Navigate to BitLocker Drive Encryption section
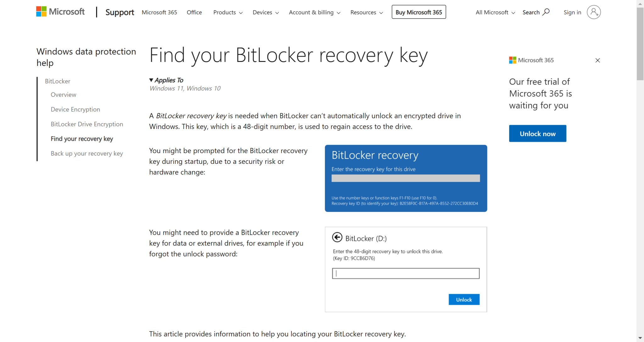This screenshot has width=644, height=342. pyautogui.click(x=87, y=124)
